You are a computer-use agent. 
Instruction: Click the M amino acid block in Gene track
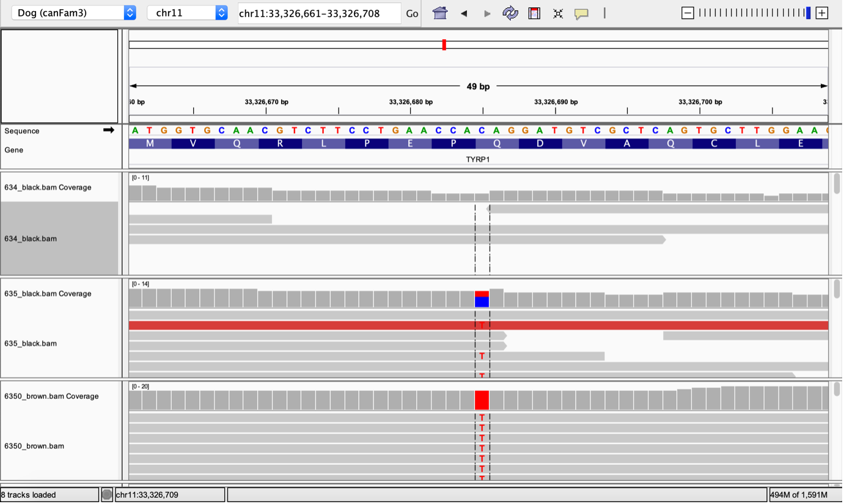pos(150,144)
